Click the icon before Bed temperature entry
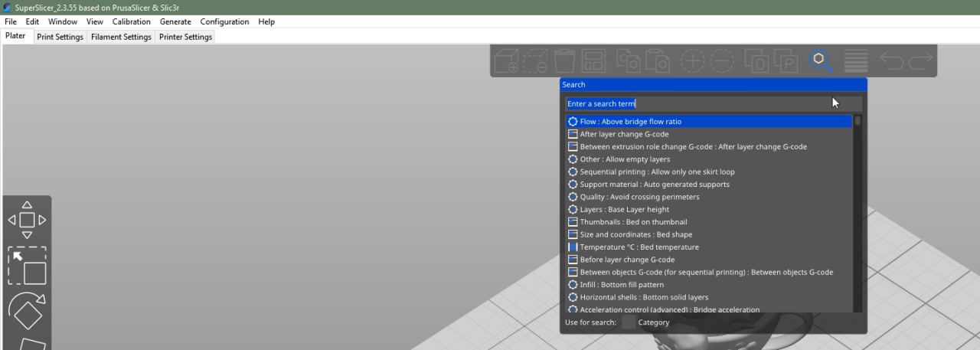This screenshot has height=350, width=980. [x=573, y=247]
